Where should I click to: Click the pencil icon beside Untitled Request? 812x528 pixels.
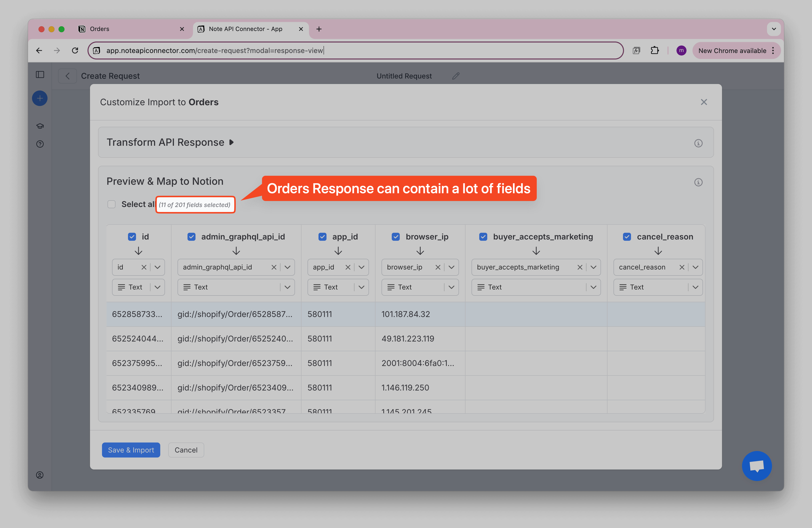click(x=456, y=76)
